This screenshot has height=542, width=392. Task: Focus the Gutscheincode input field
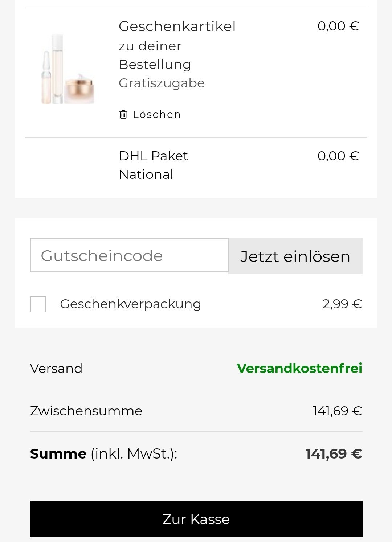click(129, 255)
